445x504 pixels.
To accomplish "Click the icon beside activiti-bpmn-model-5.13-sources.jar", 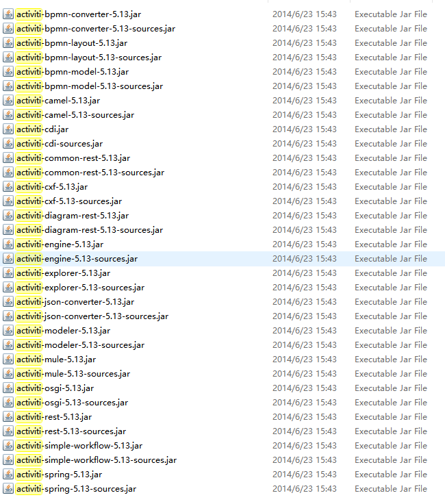I will click(8, 86).
